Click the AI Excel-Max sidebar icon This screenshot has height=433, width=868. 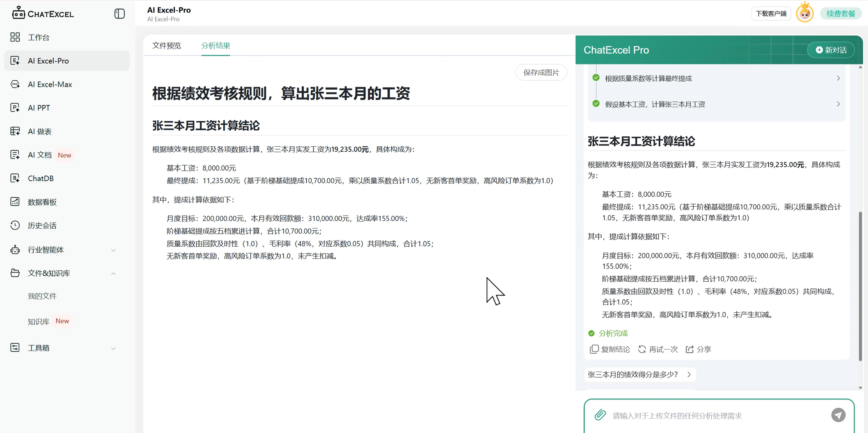(x=15, y=84)
